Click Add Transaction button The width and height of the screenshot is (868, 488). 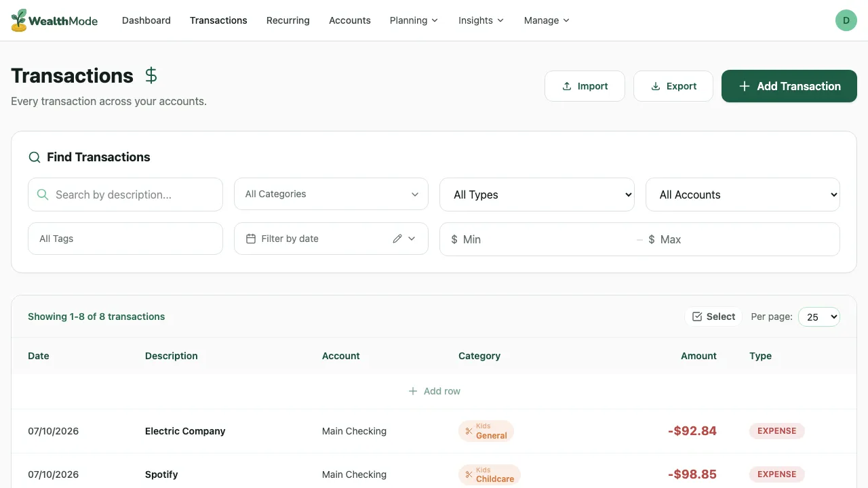pos(789,86)
